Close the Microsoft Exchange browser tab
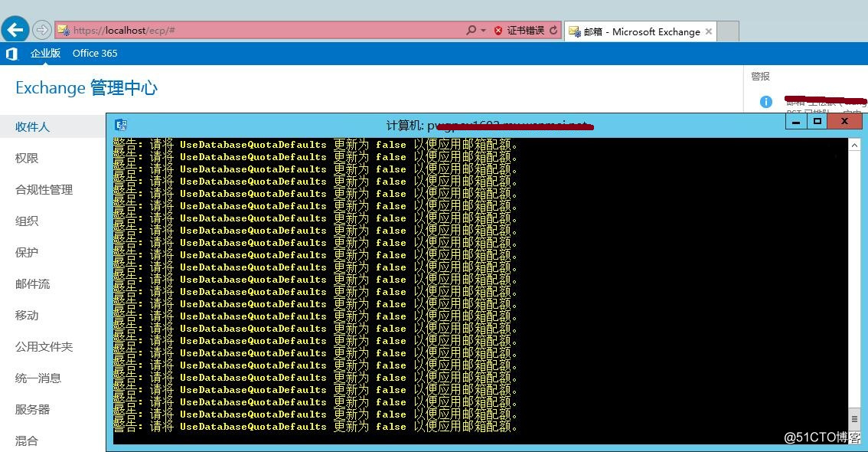Image resolution: width=868 pixels, height=452 pixels. click(709, 31)
